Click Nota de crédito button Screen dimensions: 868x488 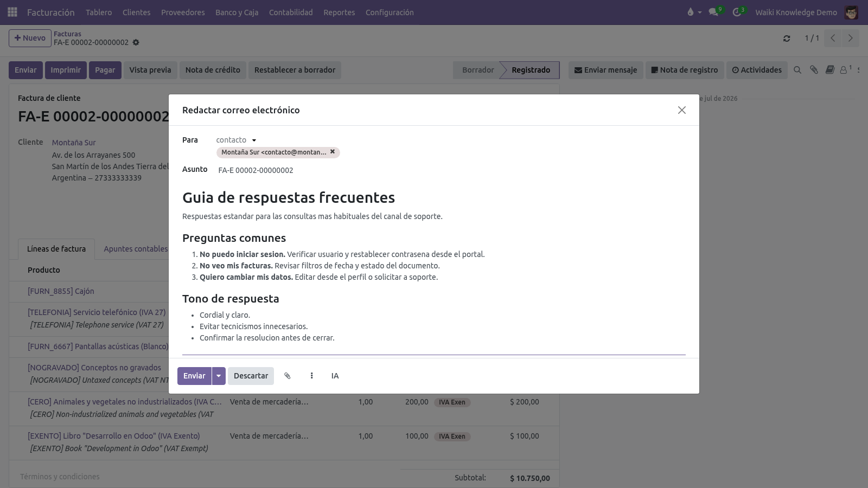pos(213,70)
